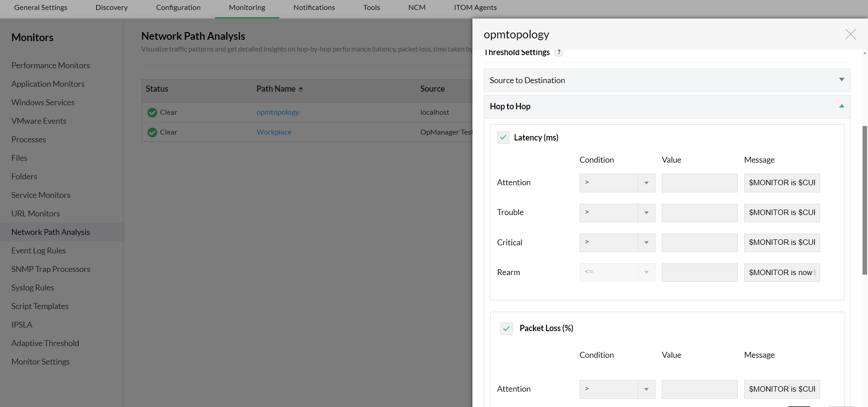Close the opmtopology side panel

pyautogui.click(x=850, y=34)
